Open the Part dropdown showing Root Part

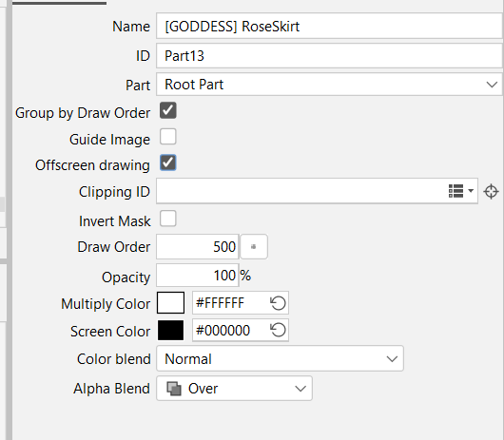coord(329,85)
